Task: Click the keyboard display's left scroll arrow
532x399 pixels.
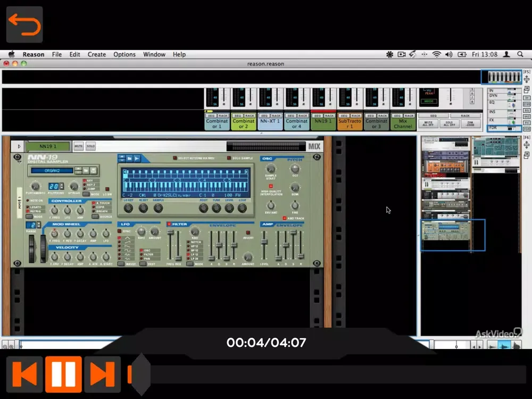Action: (x=125, y=172)
